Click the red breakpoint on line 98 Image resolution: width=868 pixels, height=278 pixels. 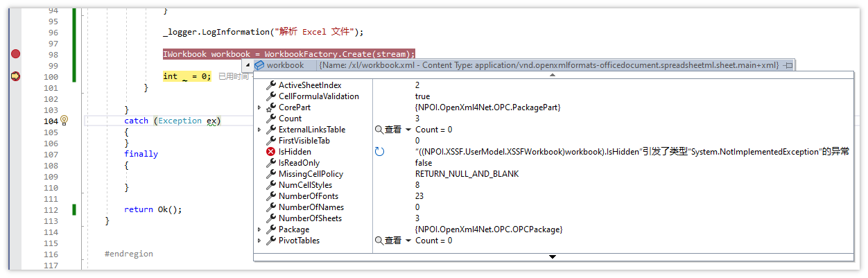[15, 54]
